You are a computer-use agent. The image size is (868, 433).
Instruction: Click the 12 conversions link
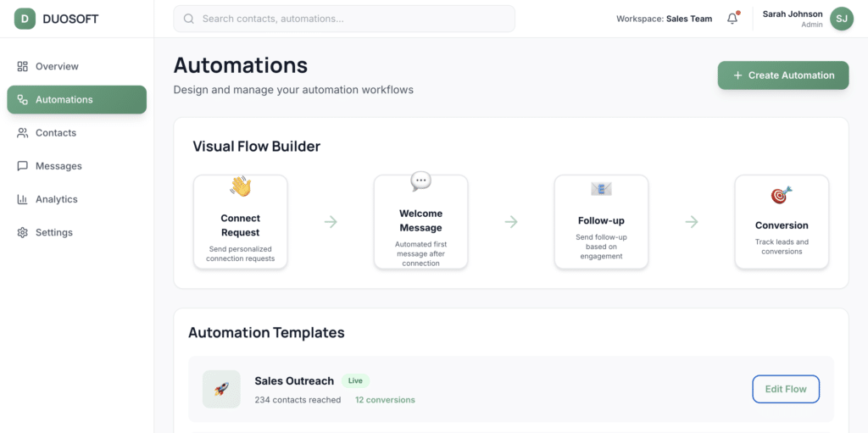(385, 400)
